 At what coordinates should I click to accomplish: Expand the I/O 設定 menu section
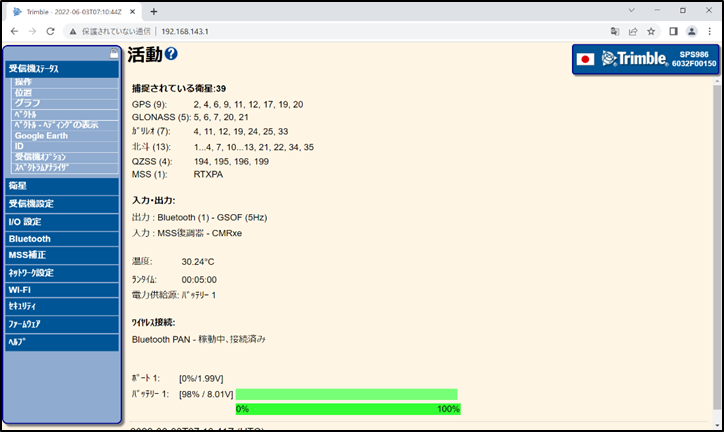pos(62,221)
